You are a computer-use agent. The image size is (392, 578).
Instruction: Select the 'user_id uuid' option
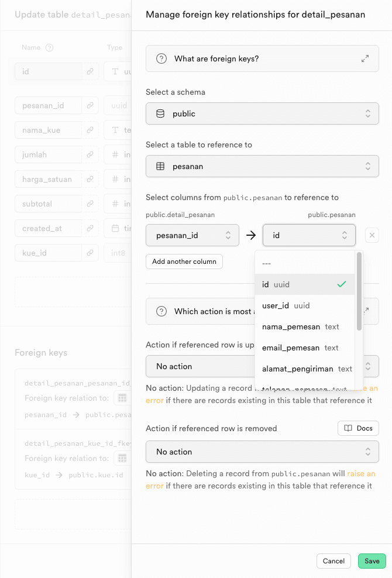point(305,305)
